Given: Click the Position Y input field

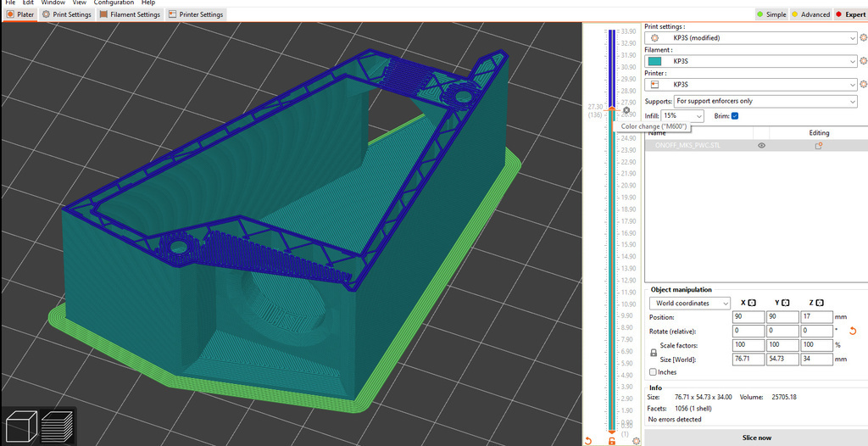Looking at the screenshot, I should (782, 317).
